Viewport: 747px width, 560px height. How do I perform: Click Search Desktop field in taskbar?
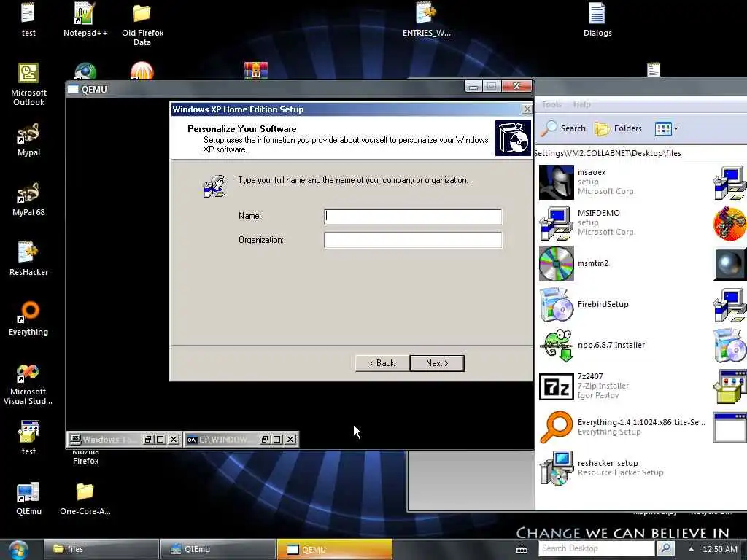tap(597, 548)
